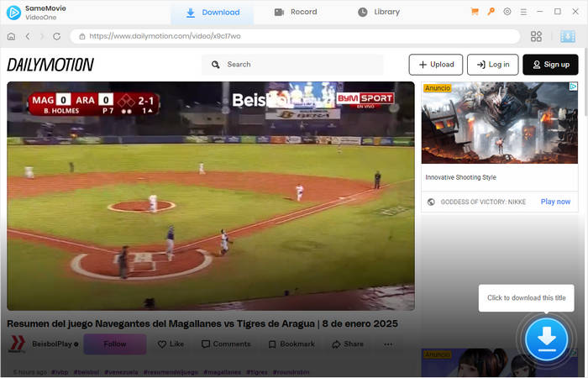This screenshot has width=588, height=378.
Task: Follow the BeisbolPlay channel
Action: [115, 344]
